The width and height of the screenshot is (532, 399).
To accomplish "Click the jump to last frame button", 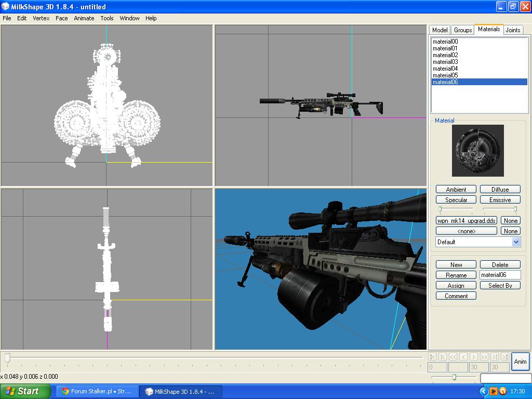I will (504, 356).
